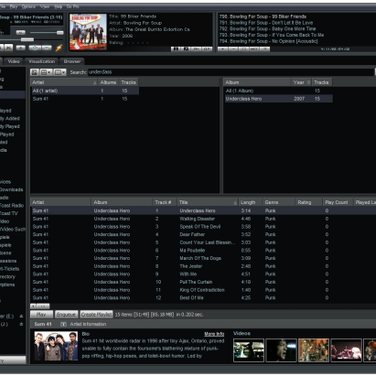
Task: Click the Create Playlist button
Action: 96,314
